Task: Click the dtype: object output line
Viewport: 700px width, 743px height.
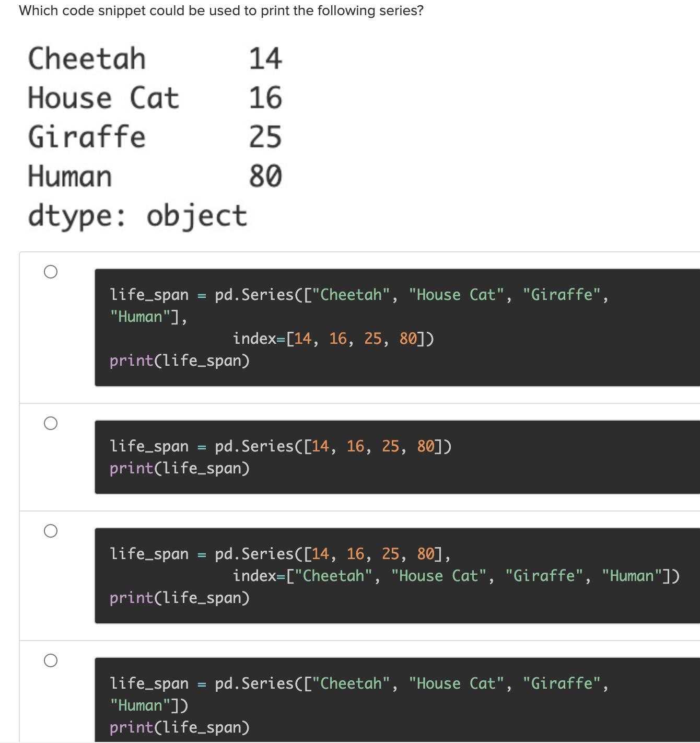Action: click(137, 216)
